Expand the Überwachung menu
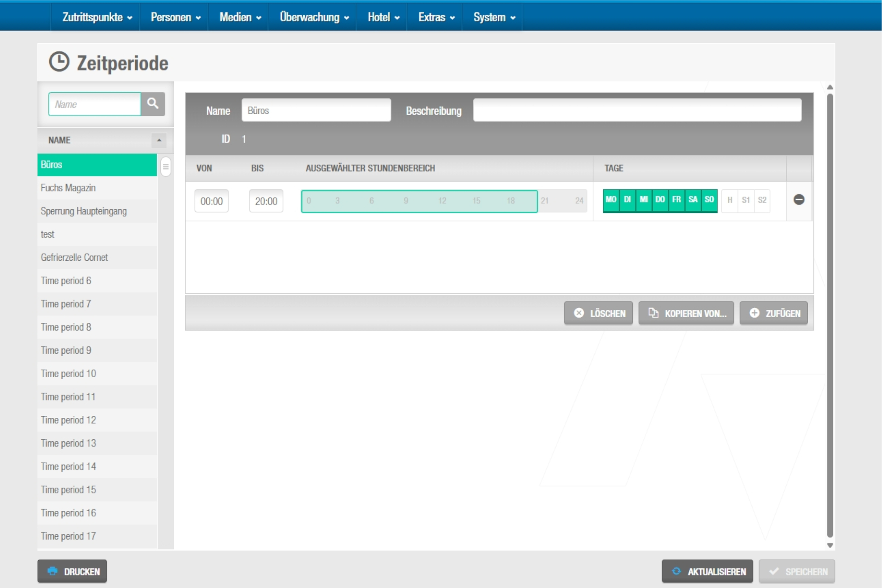 [314, 17]
